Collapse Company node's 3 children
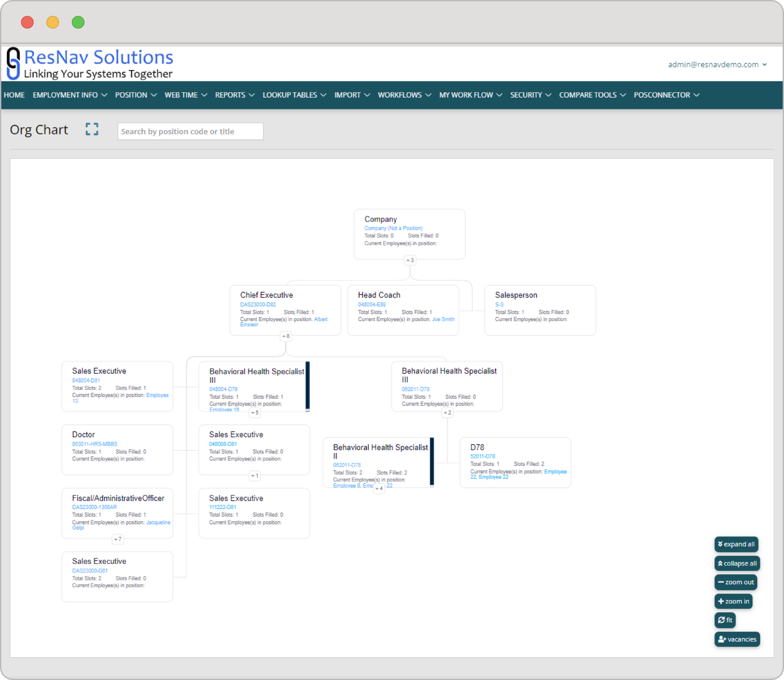The image size is (784, 680). 410,260
